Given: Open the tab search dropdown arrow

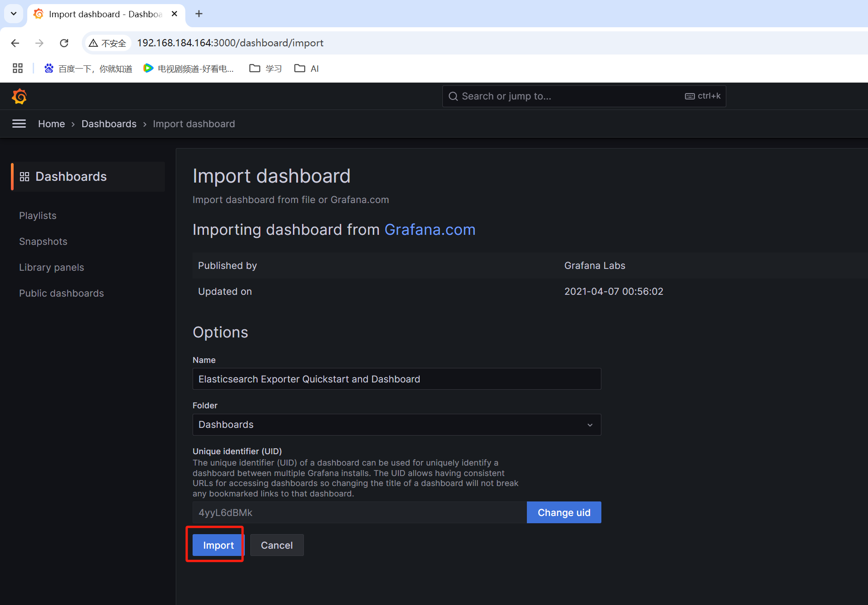Looking at the screenshot, I should 14,14.
